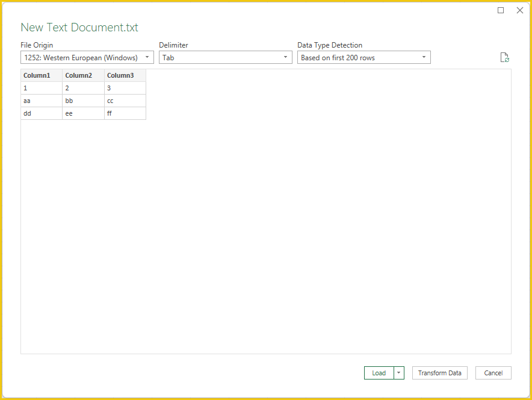Viewport: 532px width, 400px height.
Task: Click the New Text Document.txt title
Action: (79, 27)
